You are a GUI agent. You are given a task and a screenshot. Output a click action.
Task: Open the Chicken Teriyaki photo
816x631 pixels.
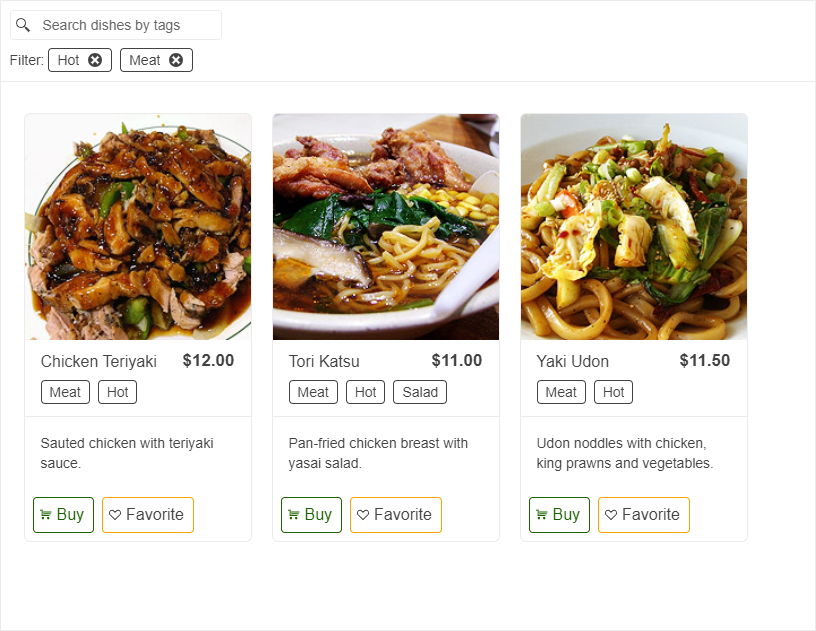(138, 226)
